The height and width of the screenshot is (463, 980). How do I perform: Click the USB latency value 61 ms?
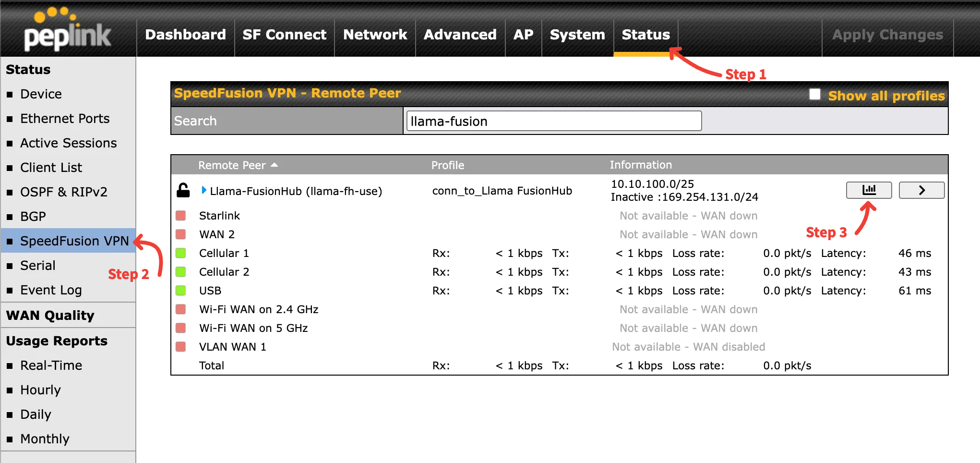[x=915, y=291]
